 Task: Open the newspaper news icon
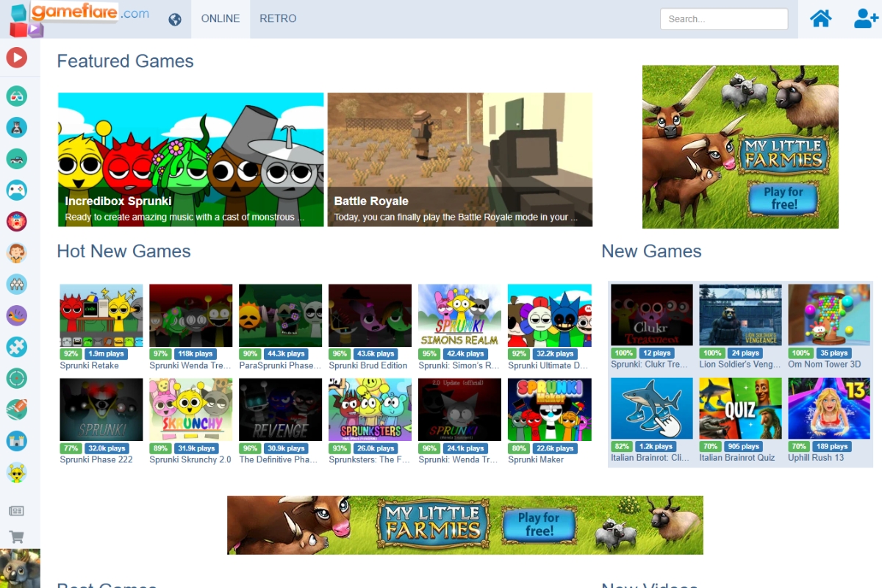click(x=16, y=511)
